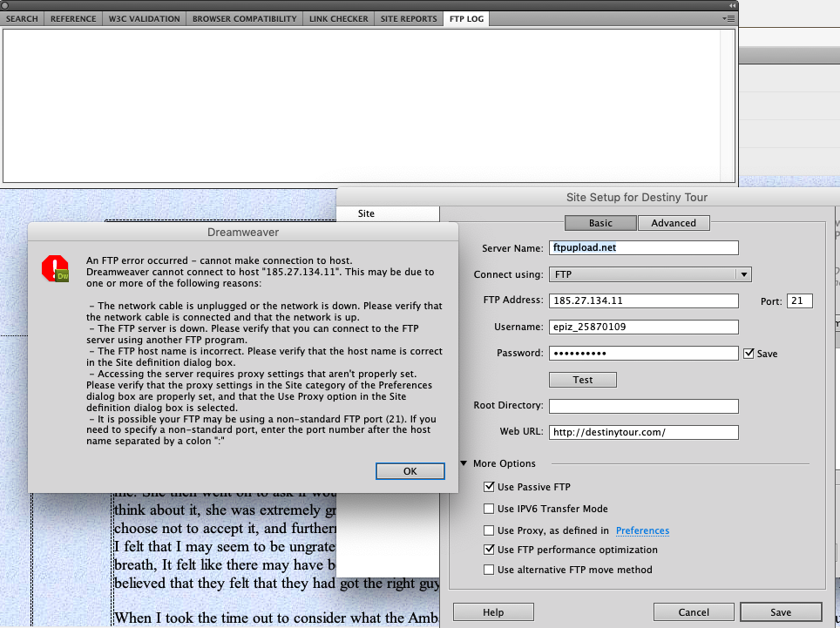Image resolution: width=840 pixels, height=628 pixels.
Task: Switch to the Advanced tab
Action: pyautogui.click(x=674, y=223)
